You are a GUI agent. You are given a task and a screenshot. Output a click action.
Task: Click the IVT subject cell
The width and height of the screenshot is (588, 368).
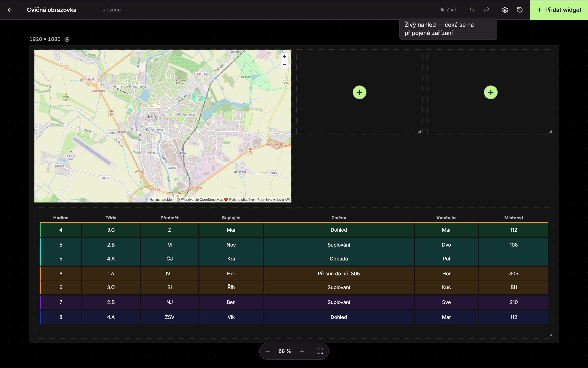coord(170,274)
